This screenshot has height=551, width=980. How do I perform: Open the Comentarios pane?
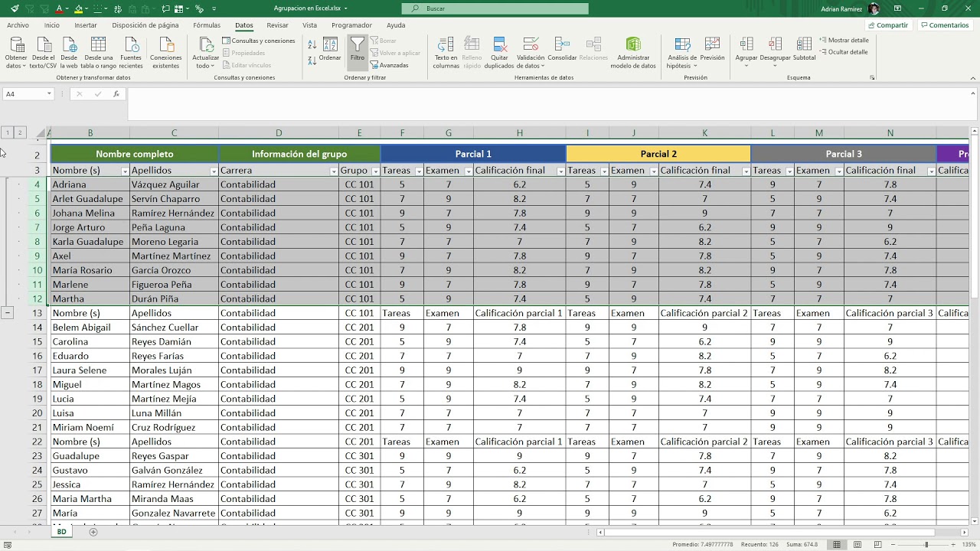click(945, 25)
